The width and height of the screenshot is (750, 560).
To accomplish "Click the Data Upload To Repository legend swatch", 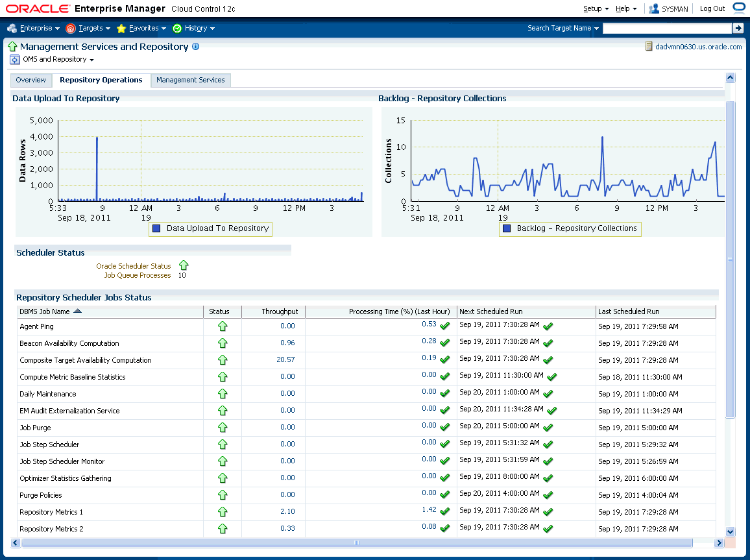I will coord(156,228).
